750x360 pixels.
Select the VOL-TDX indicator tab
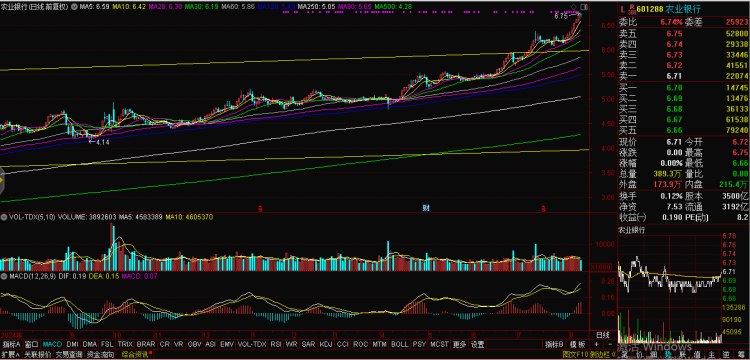tap(252, 344)
